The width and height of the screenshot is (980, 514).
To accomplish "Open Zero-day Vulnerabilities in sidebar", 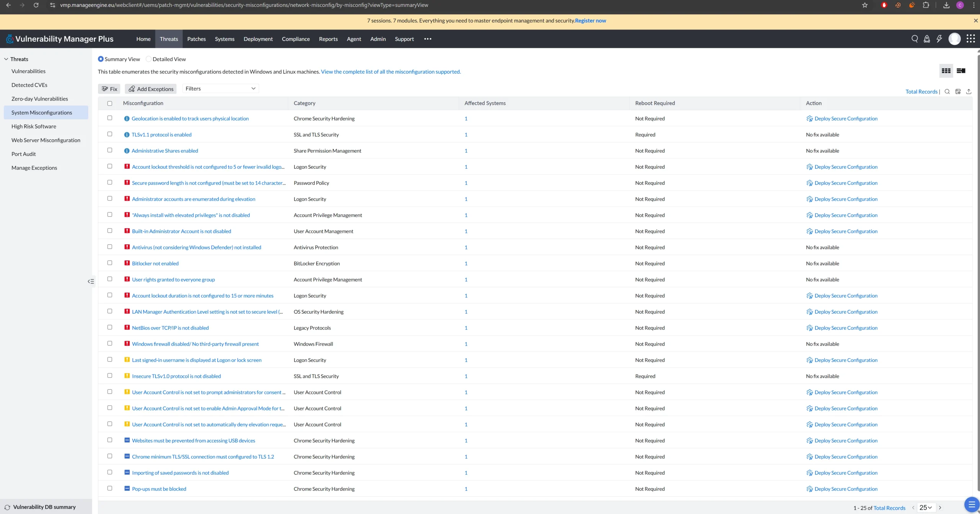I will click(39, 99).
